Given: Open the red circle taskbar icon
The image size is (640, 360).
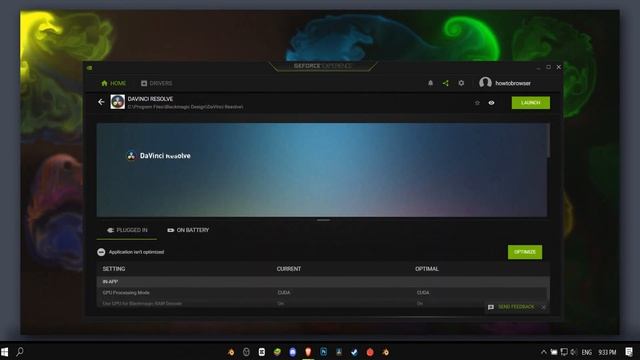Looking at the screenshot, I should point(370,352).
